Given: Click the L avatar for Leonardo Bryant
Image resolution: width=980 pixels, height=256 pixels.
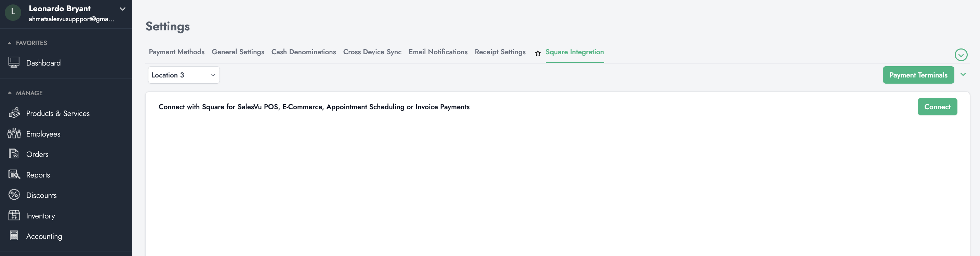Looking at the screenshot, I should coord(13,12).
